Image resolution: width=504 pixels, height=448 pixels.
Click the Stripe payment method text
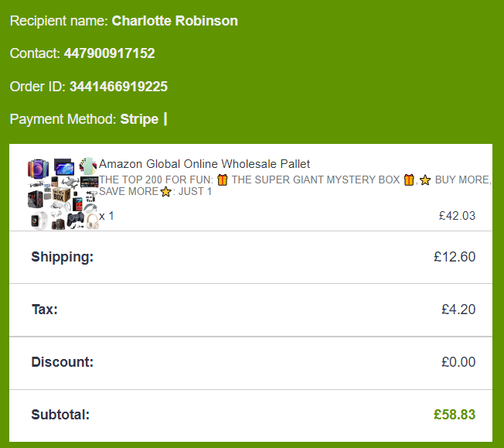pos(139,119)
